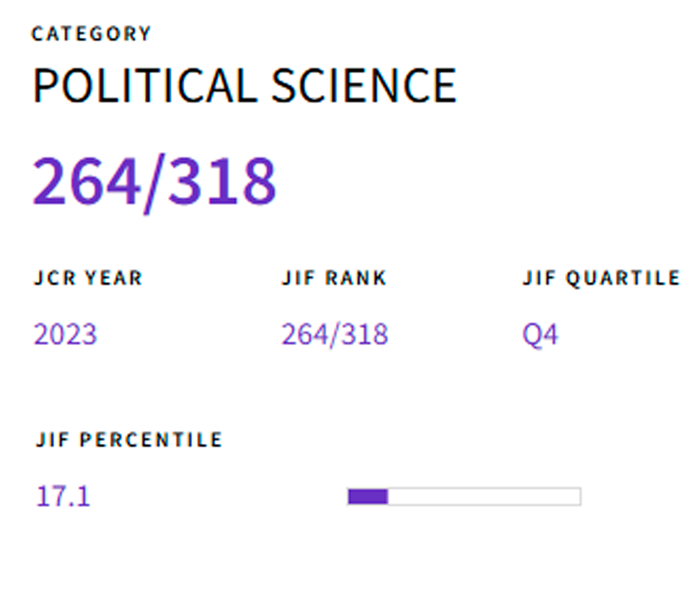700x593 pixels.
Task: Click the word RANK in JIF RANK header
Action: [x=356, y=278]
